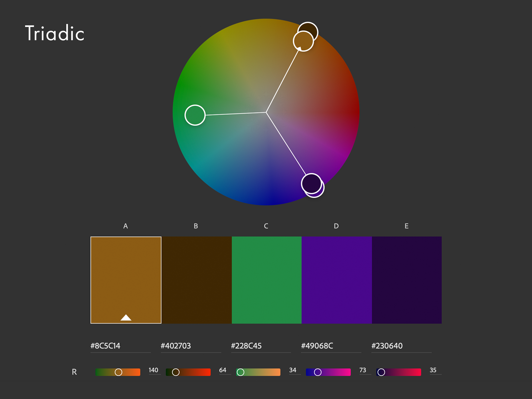Click the #49068C hex field

pyautogui.click(x=331, y=346)
